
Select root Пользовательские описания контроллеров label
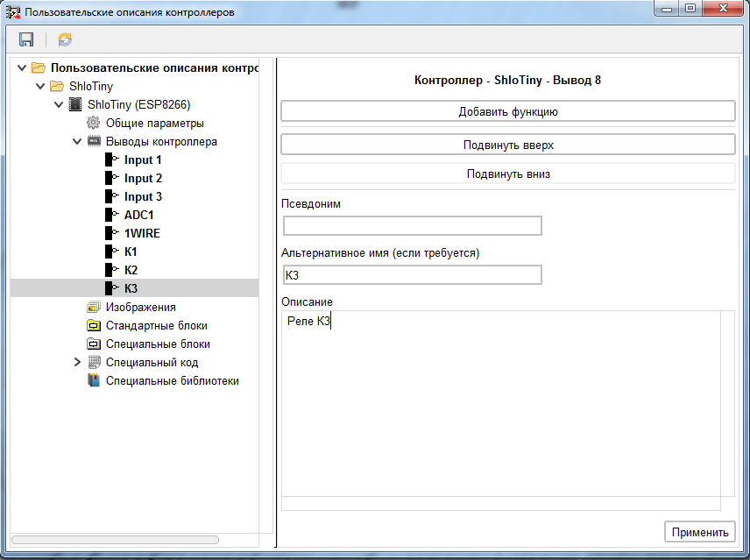pos(154,67)
